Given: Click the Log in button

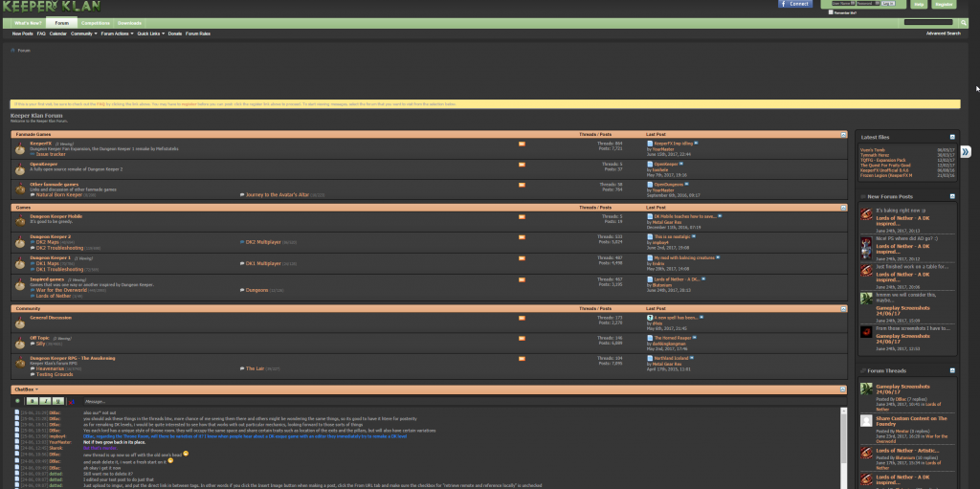Looking at the screenshot, I should click(889, 4).
